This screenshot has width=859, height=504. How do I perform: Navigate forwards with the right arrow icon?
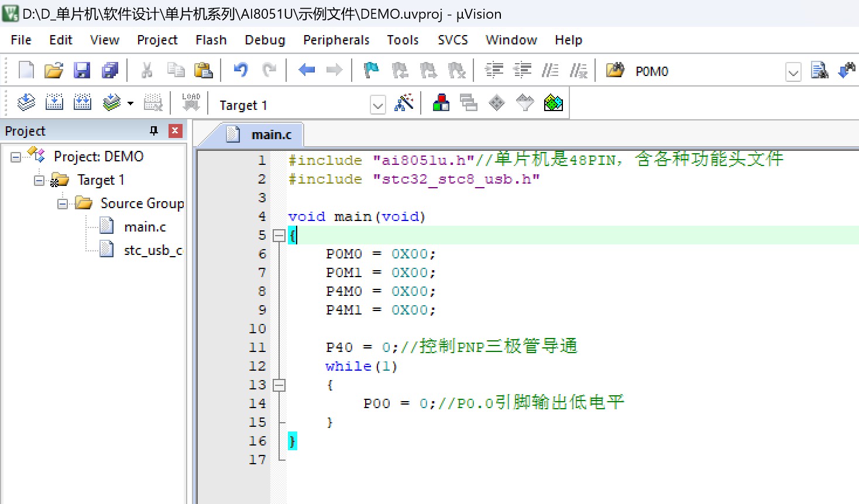tap(334, 71)
